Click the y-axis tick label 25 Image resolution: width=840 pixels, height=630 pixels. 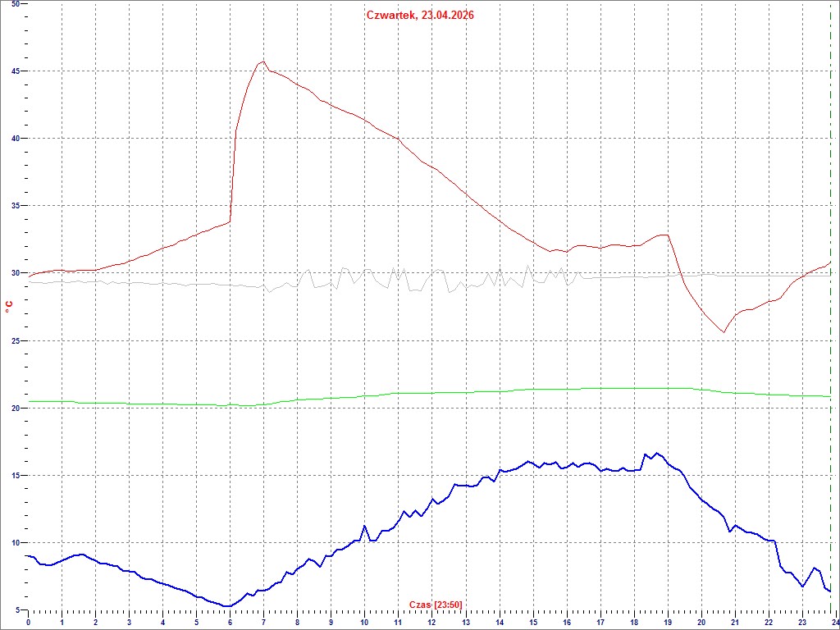pyautogui.click(x=16, y=340)
